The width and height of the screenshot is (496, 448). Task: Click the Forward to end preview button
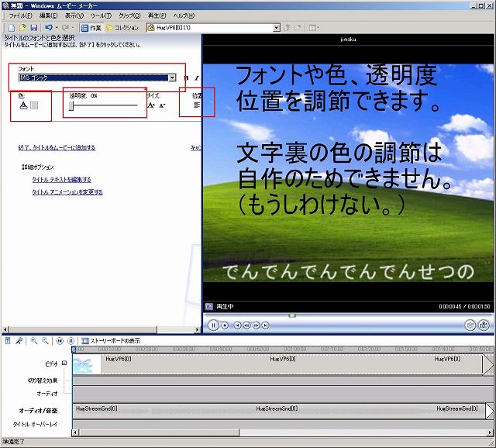pyautogui.click(x=265, y=326)
